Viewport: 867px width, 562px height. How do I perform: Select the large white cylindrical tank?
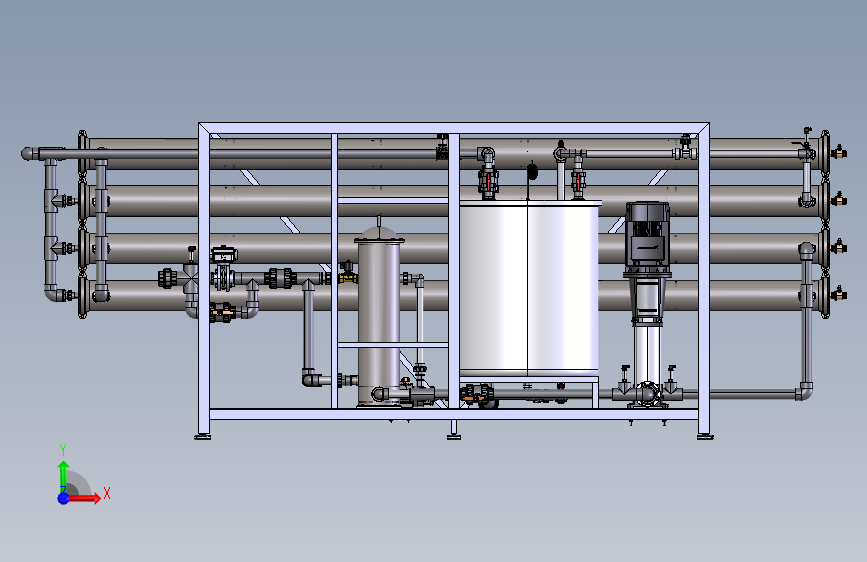(x=529, y=288)
